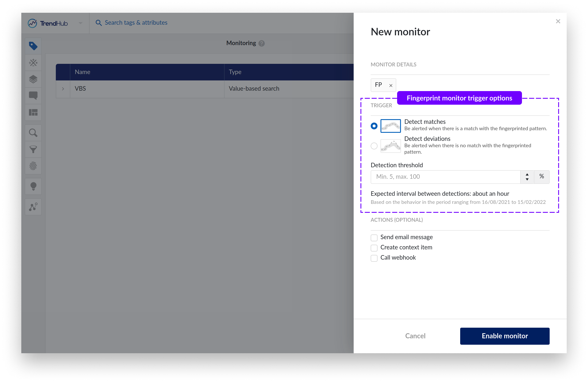
Task: Click the lightbulb sidebar icon
Action: pyautogui.click(x=33, y=186)
